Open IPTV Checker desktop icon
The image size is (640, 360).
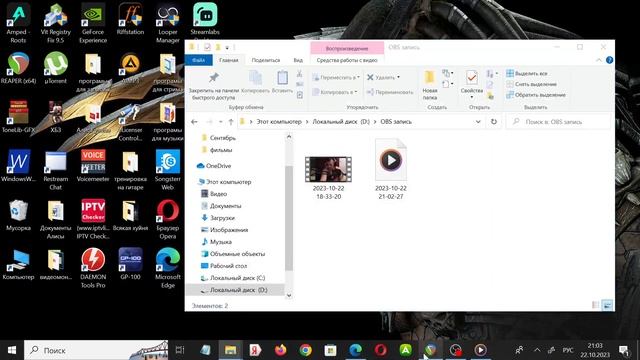pos(93,219)
